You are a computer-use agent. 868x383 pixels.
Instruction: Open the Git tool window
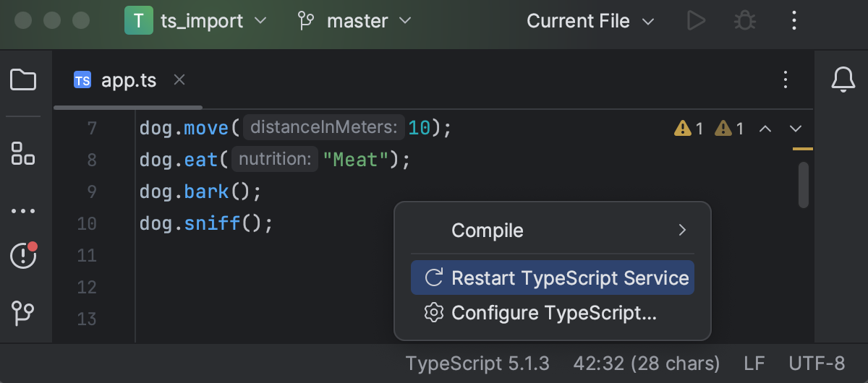pyautogui.click(x=23, y=313)
